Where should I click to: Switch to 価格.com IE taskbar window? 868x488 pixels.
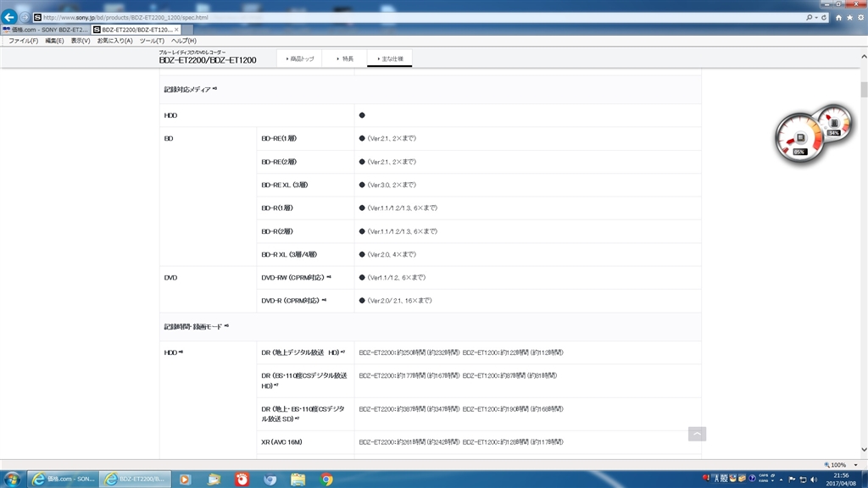point(64,480)
